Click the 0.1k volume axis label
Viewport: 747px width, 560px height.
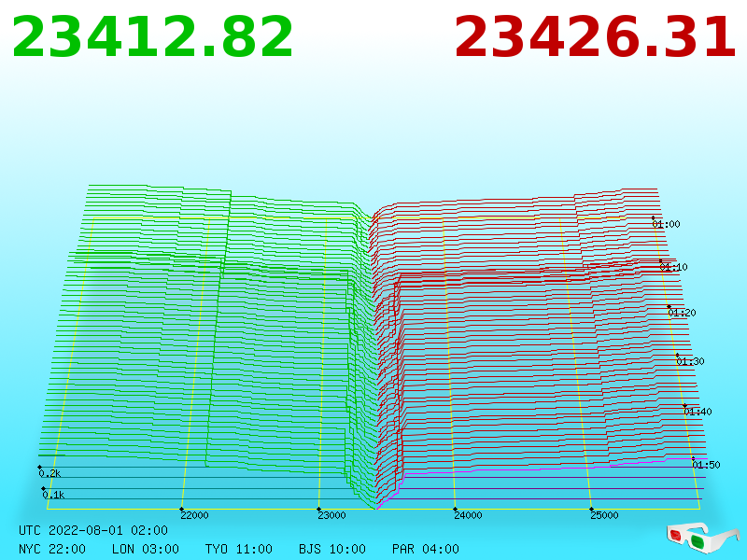[x=53, y=495]
